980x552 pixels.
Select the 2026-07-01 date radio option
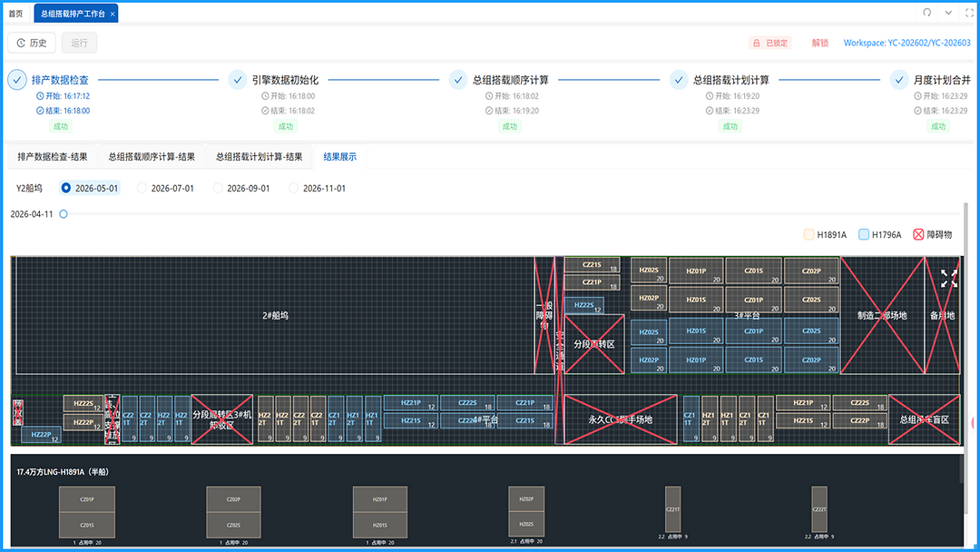coord(142,188)
